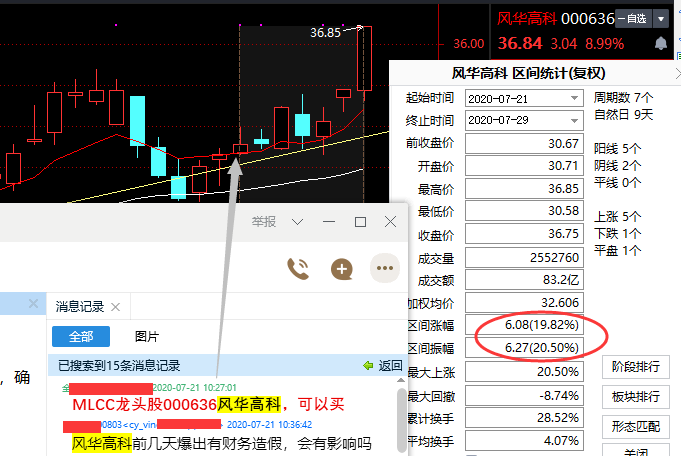Click the stock name 风华高科 000636 header
Screen dimensions: 681x456
[555, 19]
